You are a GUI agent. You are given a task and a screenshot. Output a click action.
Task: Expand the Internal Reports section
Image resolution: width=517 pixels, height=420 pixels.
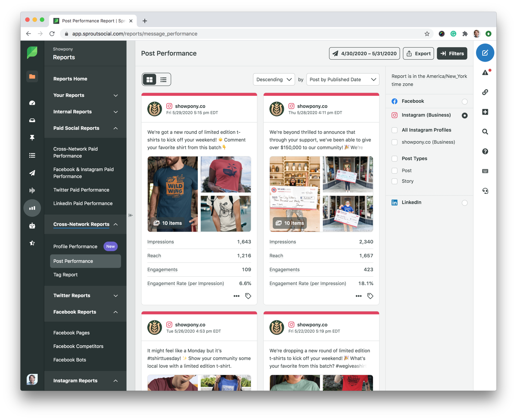(85, 112)
